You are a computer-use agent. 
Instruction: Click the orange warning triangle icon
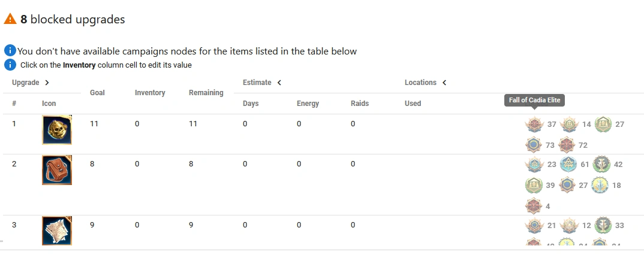(x=10, y=19)
